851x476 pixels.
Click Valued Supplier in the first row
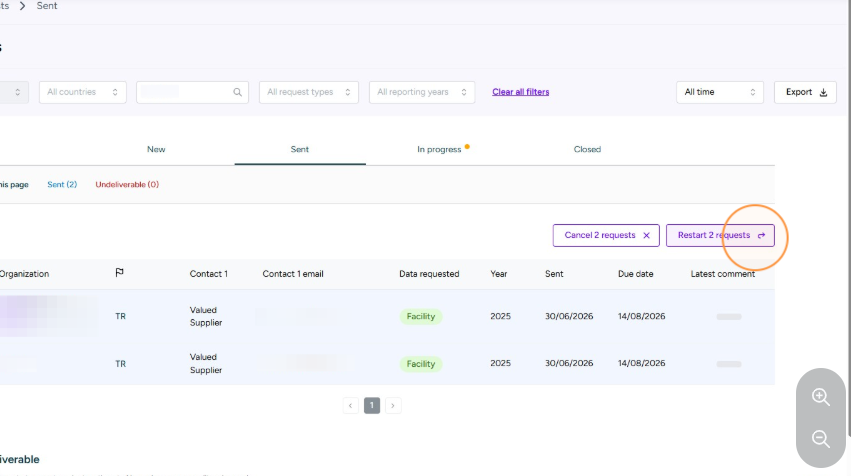pyautogui.click(x=206, y=316)
